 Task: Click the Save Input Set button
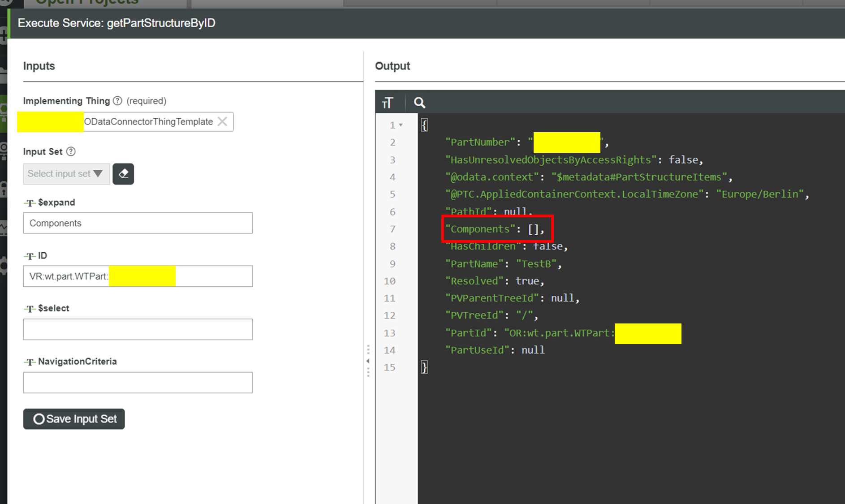[73, 419]
